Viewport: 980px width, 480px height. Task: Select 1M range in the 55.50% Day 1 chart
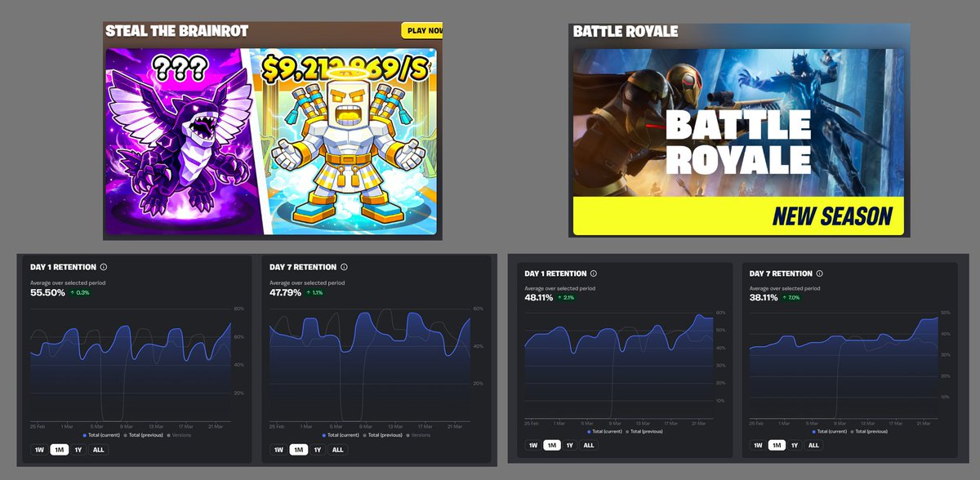tap(59, 450)
